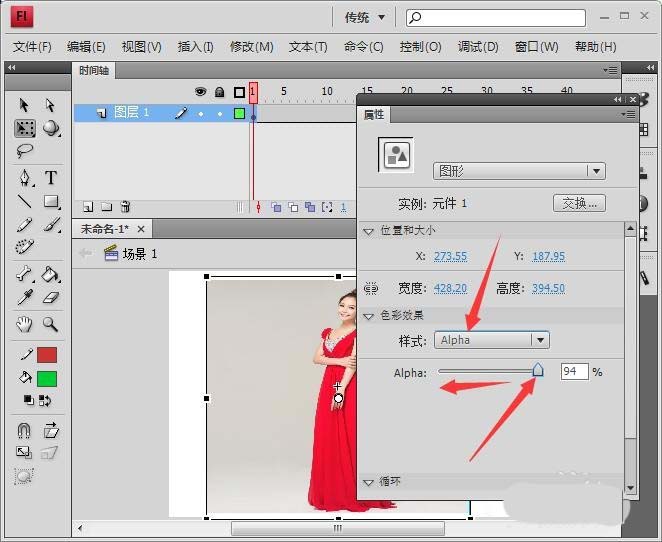Open the 修改(M) menu
The image size is (662, 542).
click(x=252, y=47)
